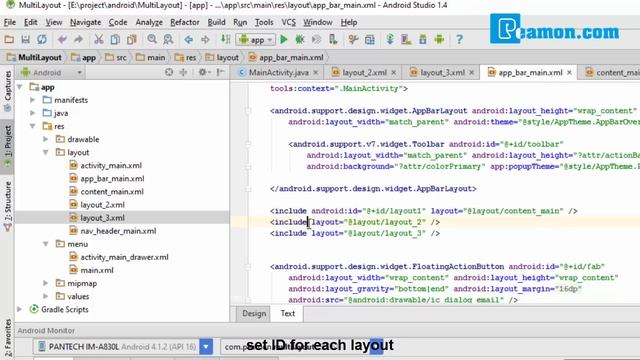Screen dimensions: 640x360
Task: Expand the java folder
Action: 33,113
